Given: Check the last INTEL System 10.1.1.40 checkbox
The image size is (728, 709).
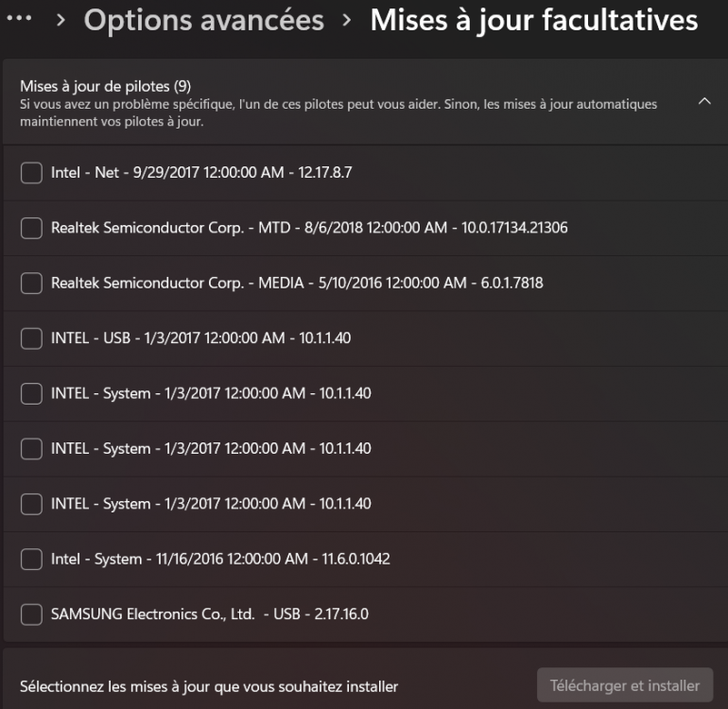Looking at the screenshot, I should (31, 504).
